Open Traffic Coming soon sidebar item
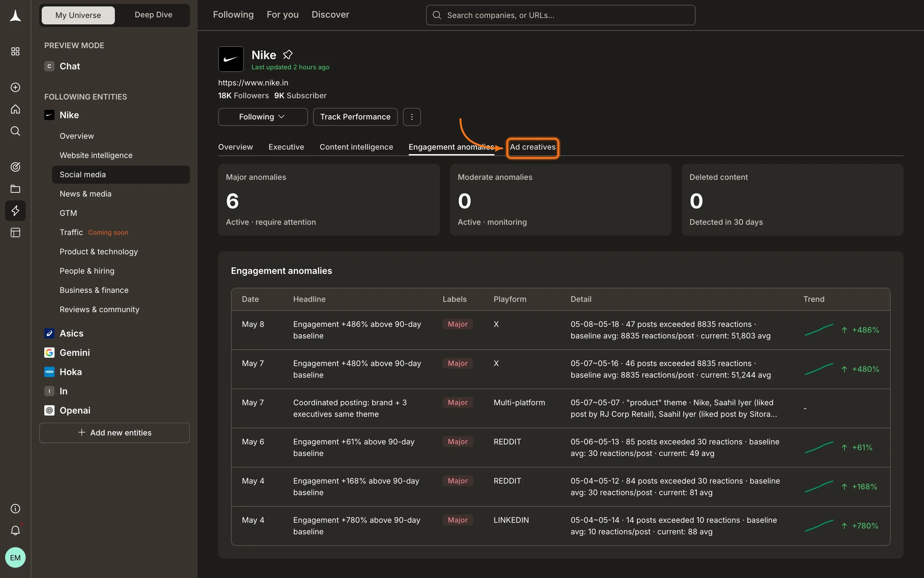The width and height of the screenshot is (924, 578). (94, 232)
